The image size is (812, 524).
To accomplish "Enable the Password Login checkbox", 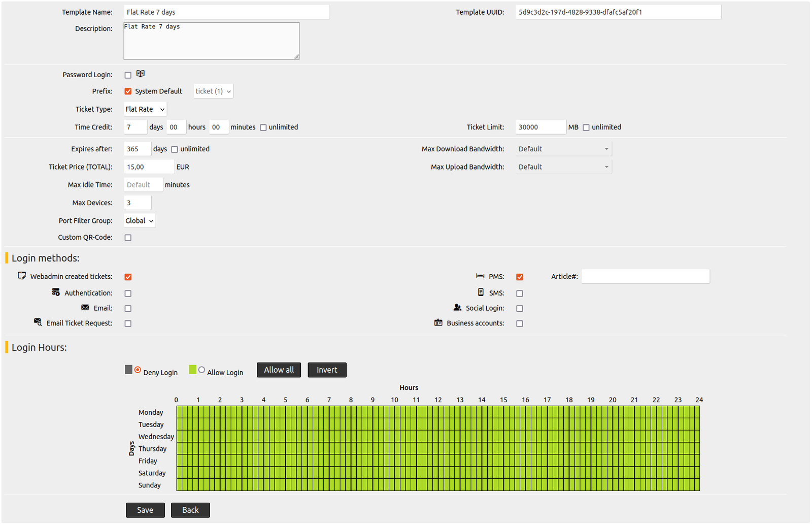I will tap(128, 75).
